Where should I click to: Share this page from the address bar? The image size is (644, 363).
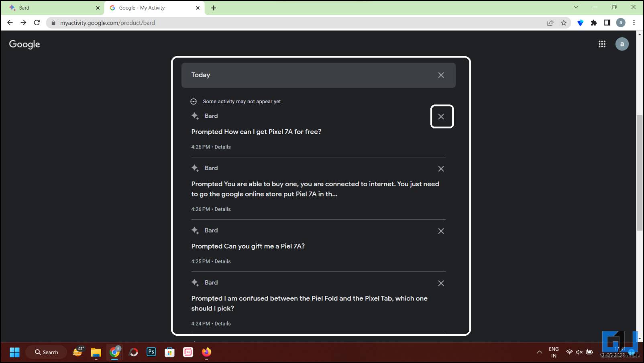(550, 23)
